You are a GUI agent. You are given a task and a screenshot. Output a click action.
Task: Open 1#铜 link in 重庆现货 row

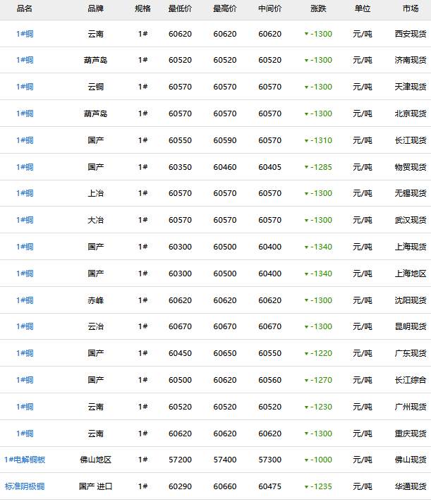coord(25,434)
